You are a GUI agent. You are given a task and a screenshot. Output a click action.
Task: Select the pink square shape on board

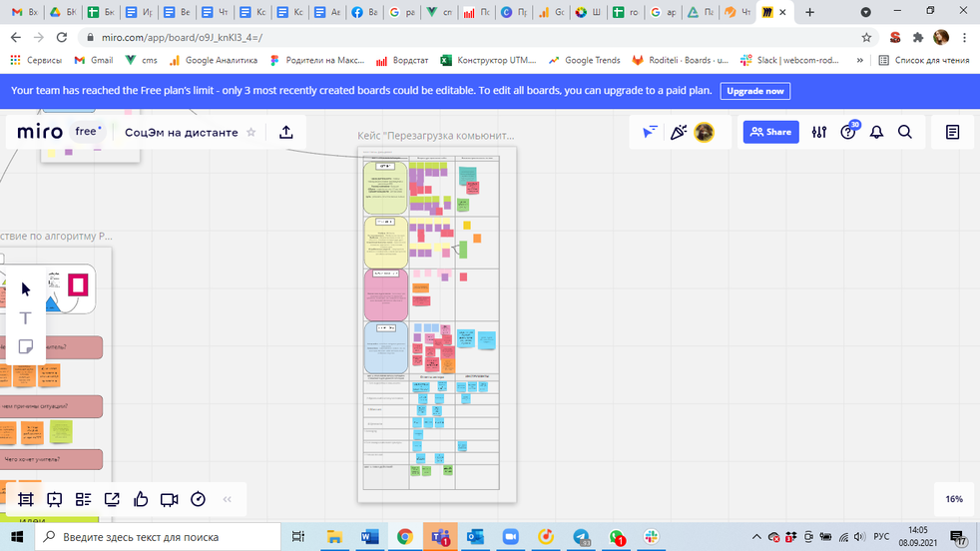[78, 285]
